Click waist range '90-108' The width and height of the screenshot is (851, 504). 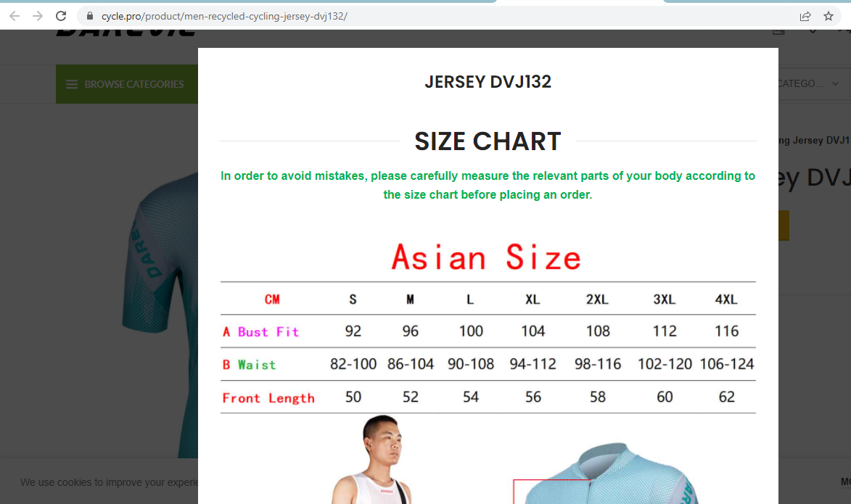pyautogui.click(x=471, y=364)
